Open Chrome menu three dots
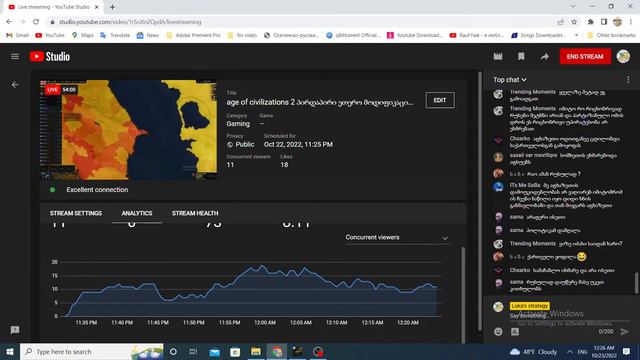 coord(631,22)
